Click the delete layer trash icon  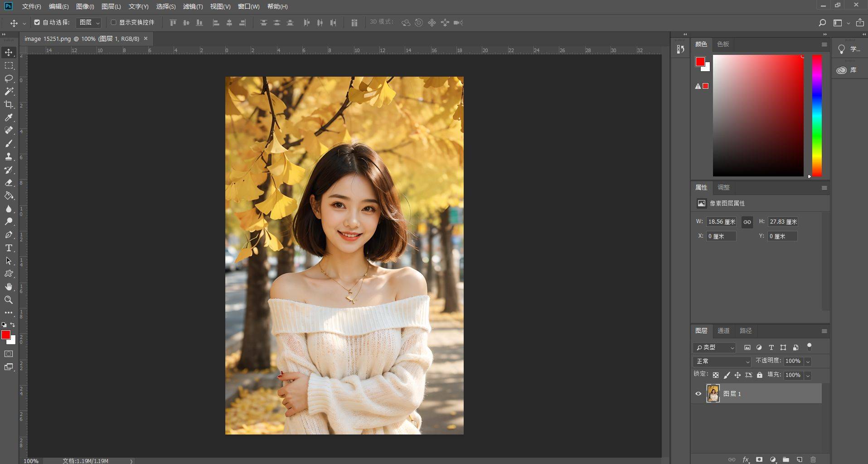(x=813, y=459)
